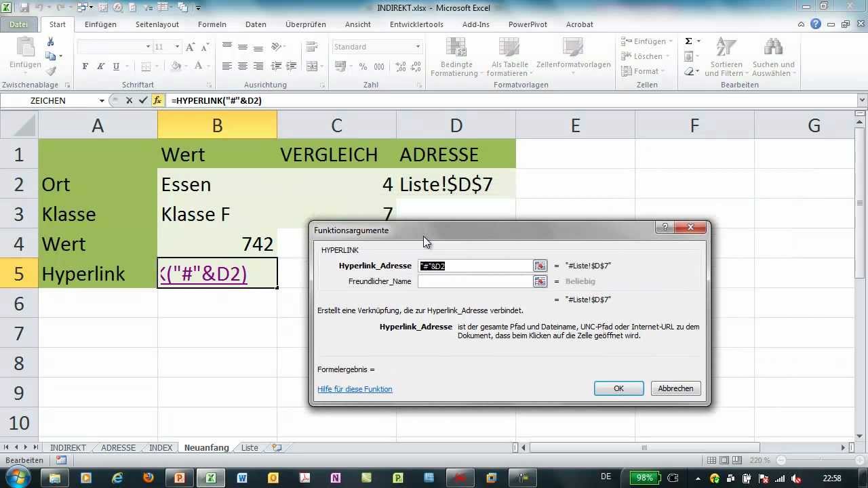The image size is (868, 488).
Task: Click the fill color bucket icon
Action: point(176,66)
